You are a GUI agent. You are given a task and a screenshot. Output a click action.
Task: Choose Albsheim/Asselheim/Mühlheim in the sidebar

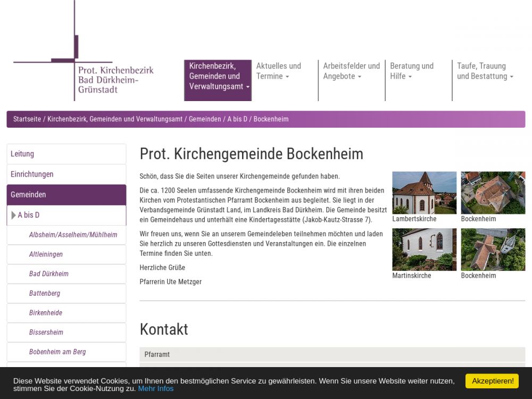[x=73, y=235]
